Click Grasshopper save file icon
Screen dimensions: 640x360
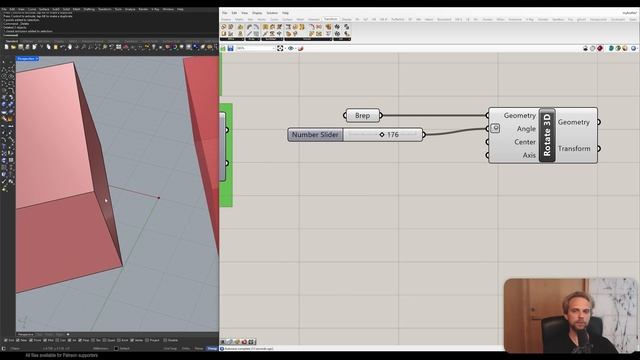click(x=231, y=48)
